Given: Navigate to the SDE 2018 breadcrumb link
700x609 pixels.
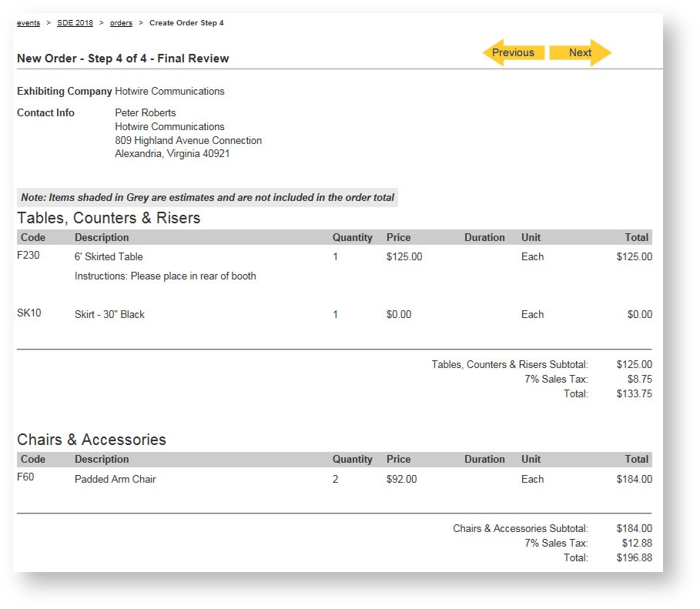Looking at the screenshot, I should point(75,23).
